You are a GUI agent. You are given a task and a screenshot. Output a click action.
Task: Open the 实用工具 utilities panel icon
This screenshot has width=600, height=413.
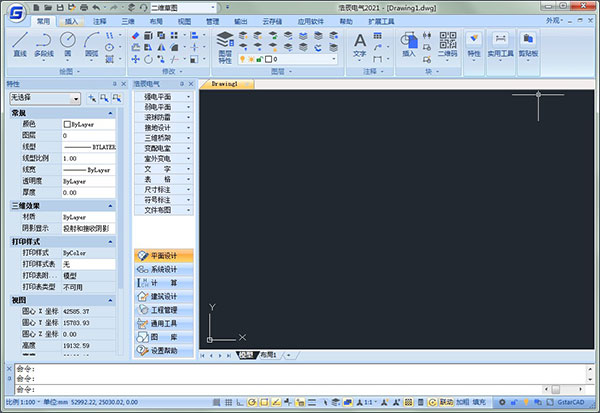500,47
